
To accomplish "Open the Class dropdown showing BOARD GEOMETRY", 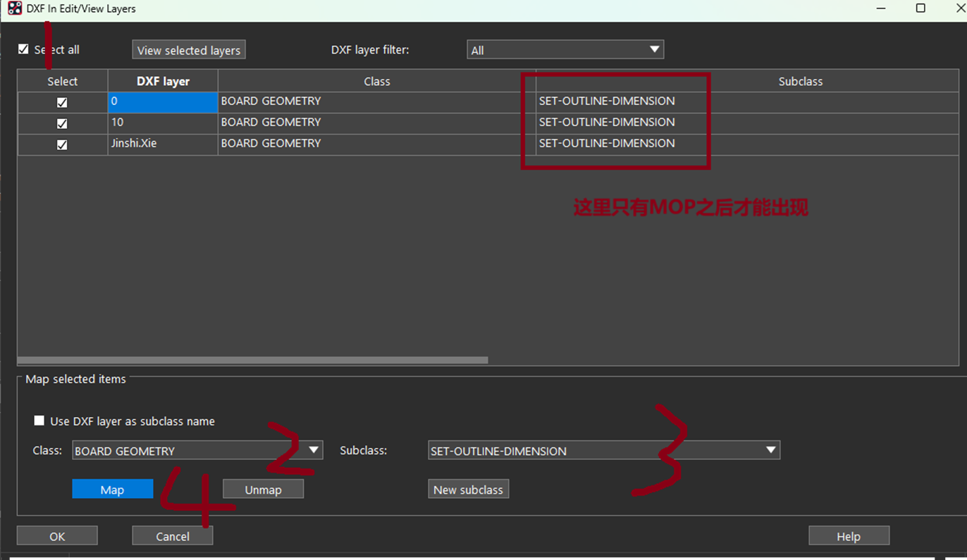I will pos(197,450).
